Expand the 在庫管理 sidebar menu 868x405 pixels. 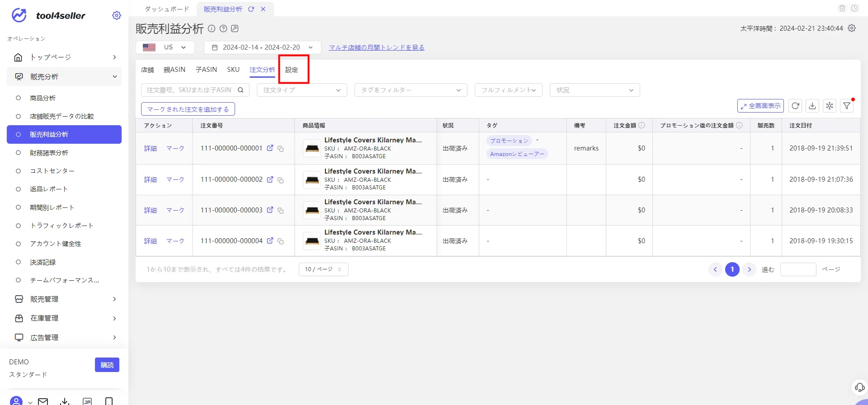tap(64, 318)
